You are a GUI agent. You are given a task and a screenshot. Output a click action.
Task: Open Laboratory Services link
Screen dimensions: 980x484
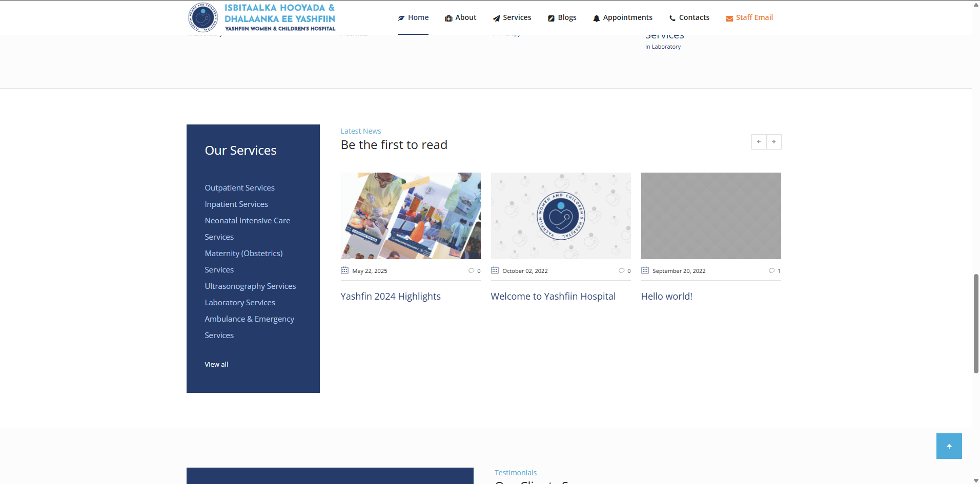tap(240, 303)
